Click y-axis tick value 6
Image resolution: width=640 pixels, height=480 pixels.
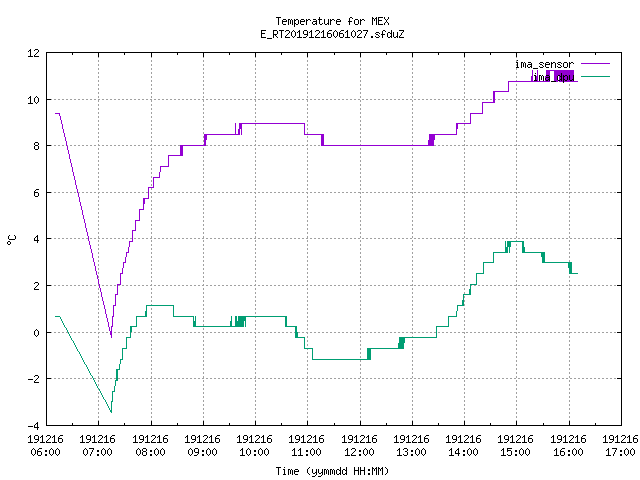pyautogui.click(x=36, y=193)
